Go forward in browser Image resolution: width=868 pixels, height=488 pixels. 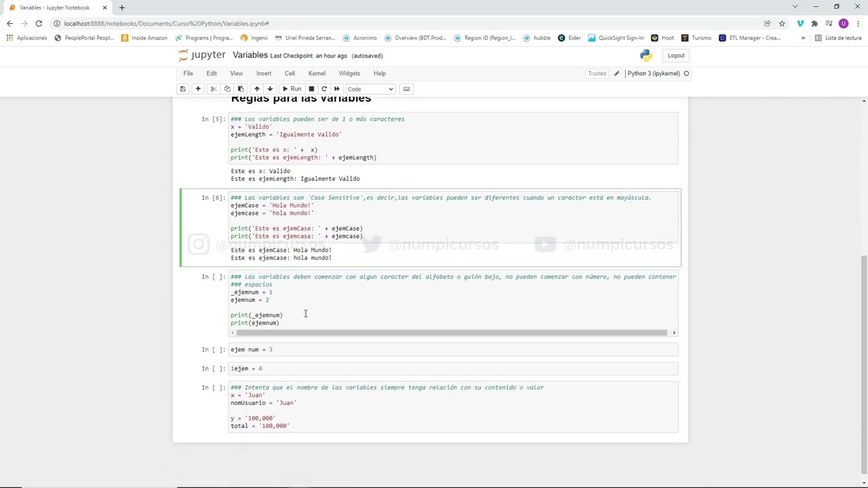(x=24, y=23)
